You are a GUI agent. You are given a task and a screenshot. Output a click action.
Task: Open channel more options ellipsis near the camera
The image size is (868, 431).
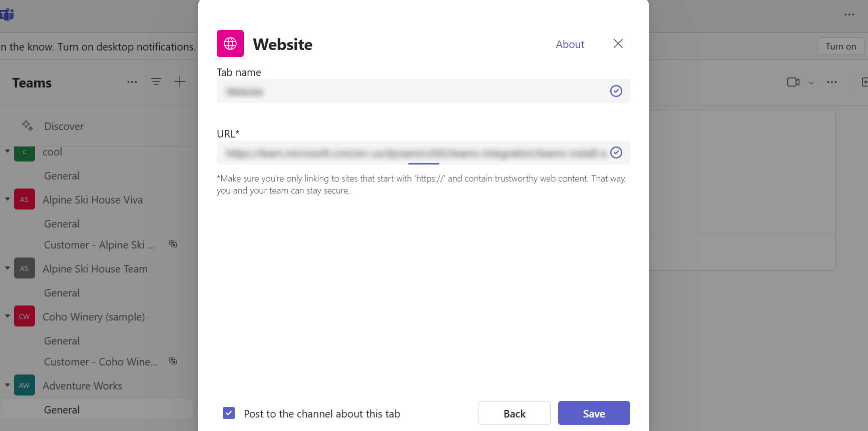pos(832,82)
